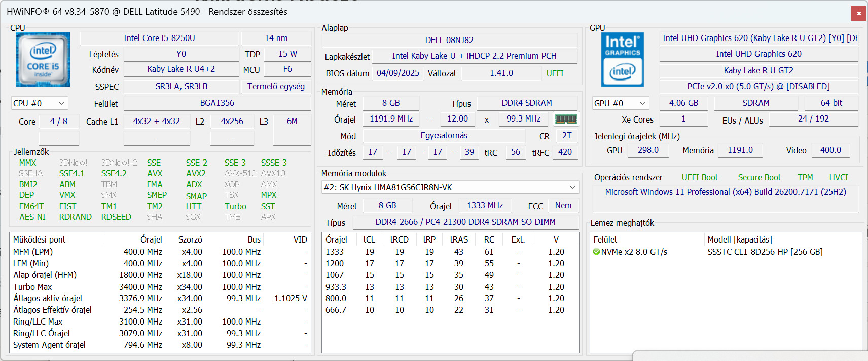This screenshot has width=868, height=361.
Task: Select the SSSTC CL1-8D256-HP drive entry
Action: [x=765, y=252]
